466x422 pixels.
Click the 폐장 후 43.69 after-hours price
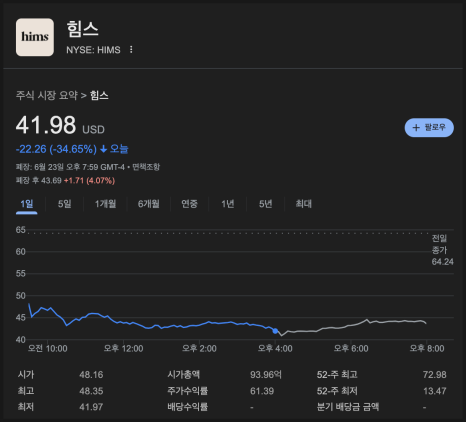(39, 181)
